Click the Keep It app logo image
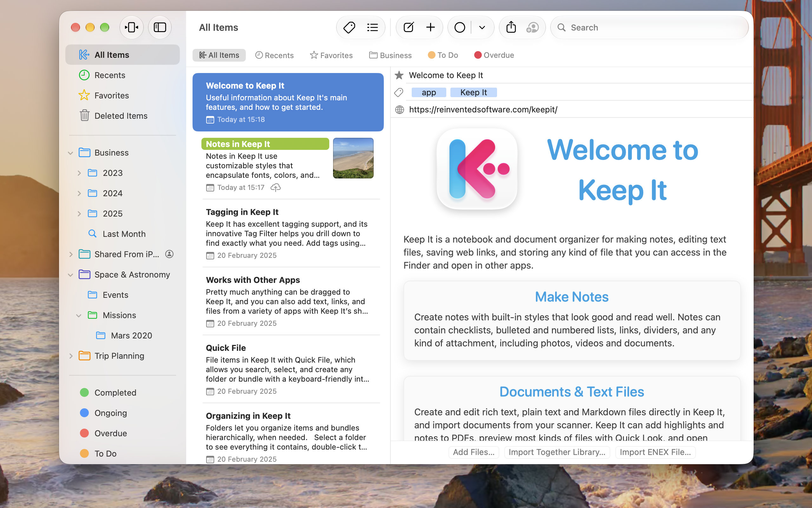This screenshot has height=508, width=812. click(477, 169)
